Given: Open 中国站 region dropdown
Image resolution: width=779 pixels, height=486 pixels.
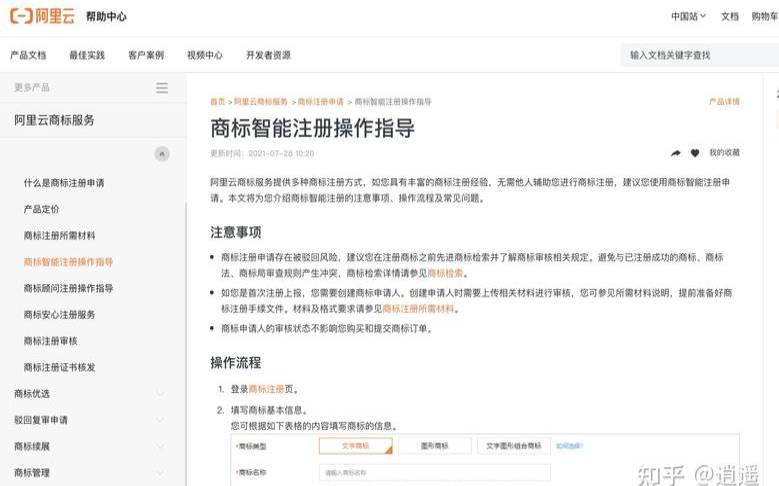Looking at the screenshot, I should 689,16.
